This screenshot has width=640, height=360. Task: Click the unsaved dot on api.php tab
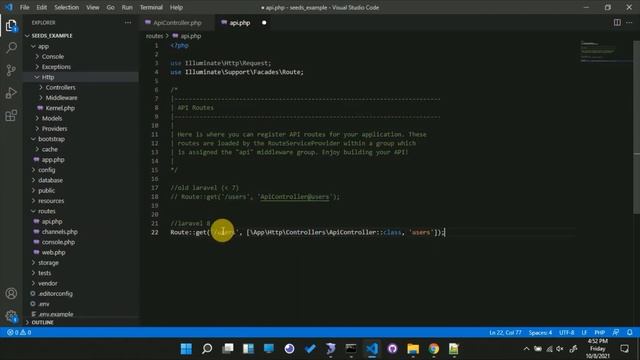(x=264, y=23)
